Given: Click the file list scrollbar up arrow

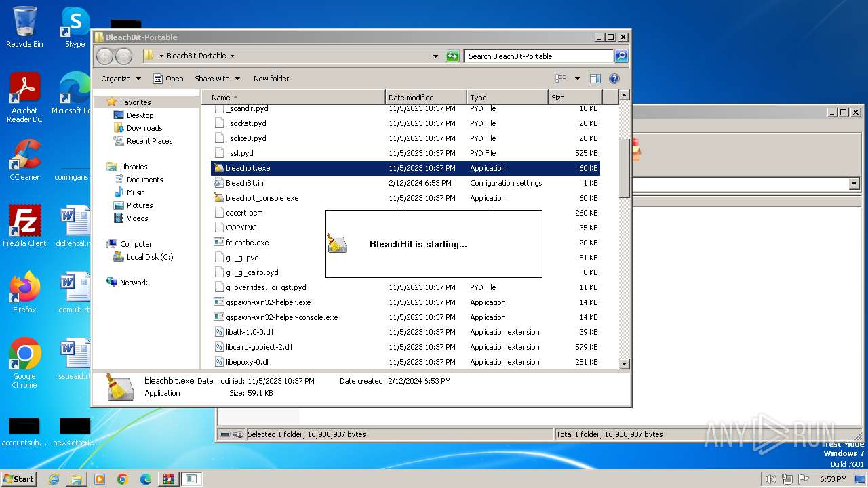Looking at the screenshot, I should (x=625, y=96).
